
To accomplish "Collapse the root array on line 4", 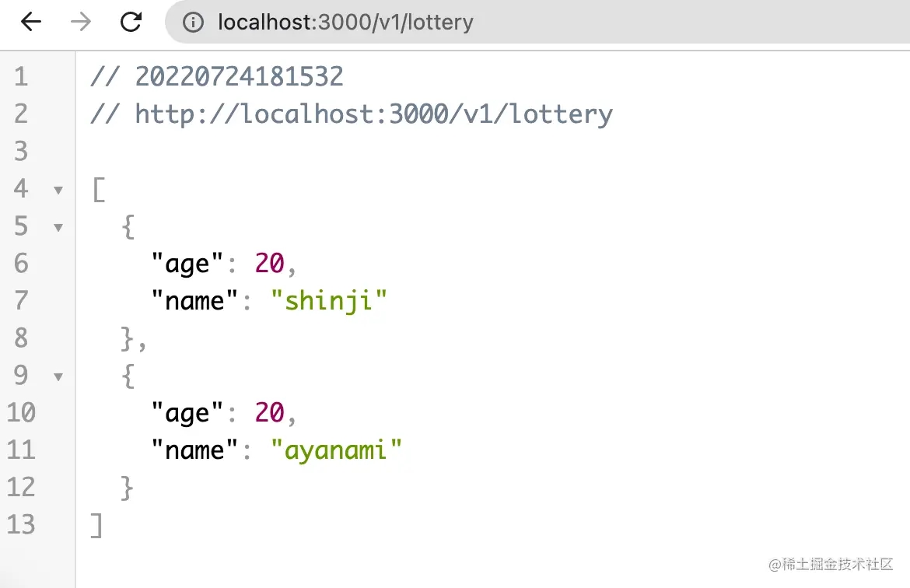I will click(58, 190).
